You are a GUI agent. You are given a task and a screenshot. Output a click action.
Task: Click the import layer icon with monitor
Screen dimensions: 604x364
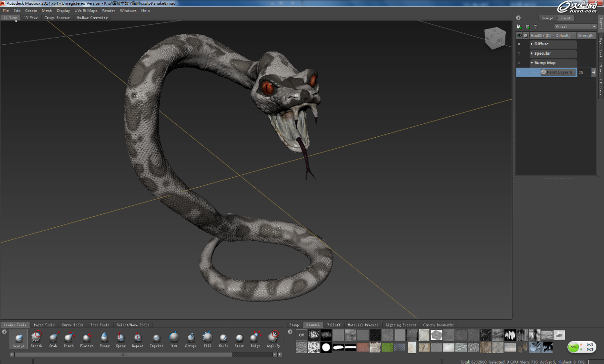527,27
